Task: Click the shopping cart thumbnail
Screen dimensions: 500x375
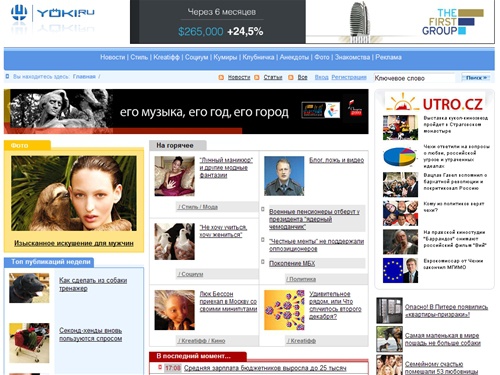Action: pyautogui.click(x=29, y=343)
